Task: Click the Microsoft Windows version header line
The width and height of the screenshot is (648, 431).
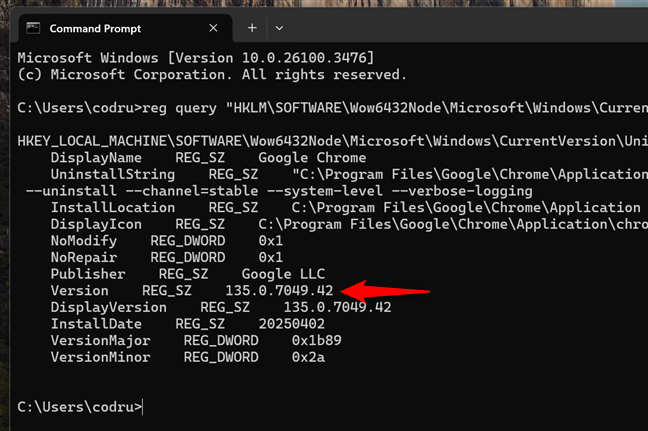Action: click(195, 58)
